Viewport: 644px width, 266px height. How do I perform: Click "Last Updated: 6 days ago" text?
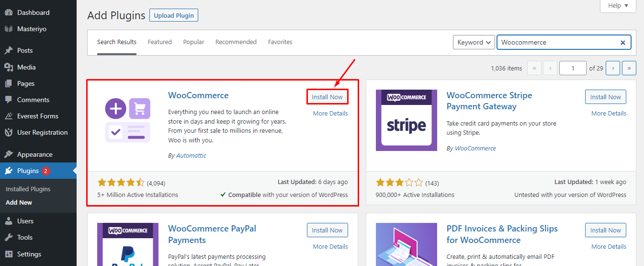pos(313,182)
